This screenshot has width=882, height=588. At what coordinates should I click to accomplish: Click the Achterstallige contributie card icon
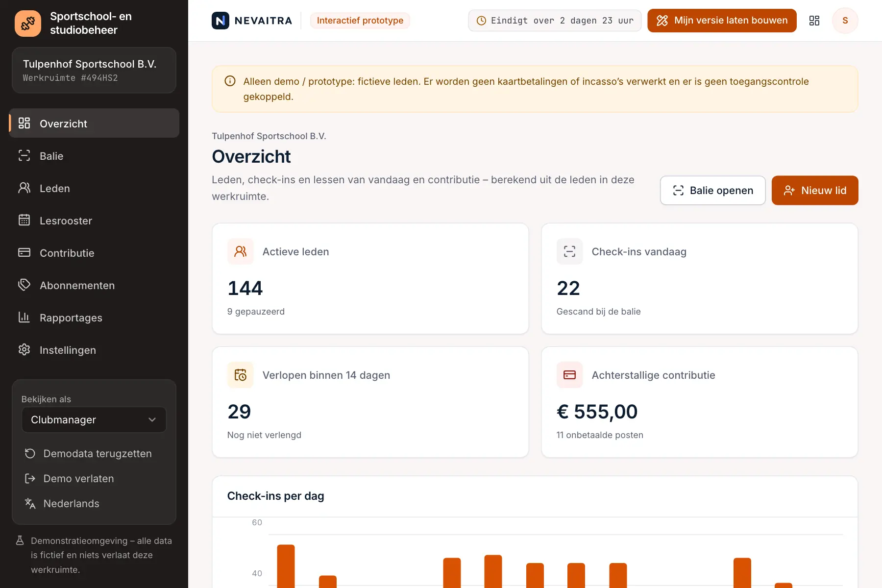tap(569, 375)
